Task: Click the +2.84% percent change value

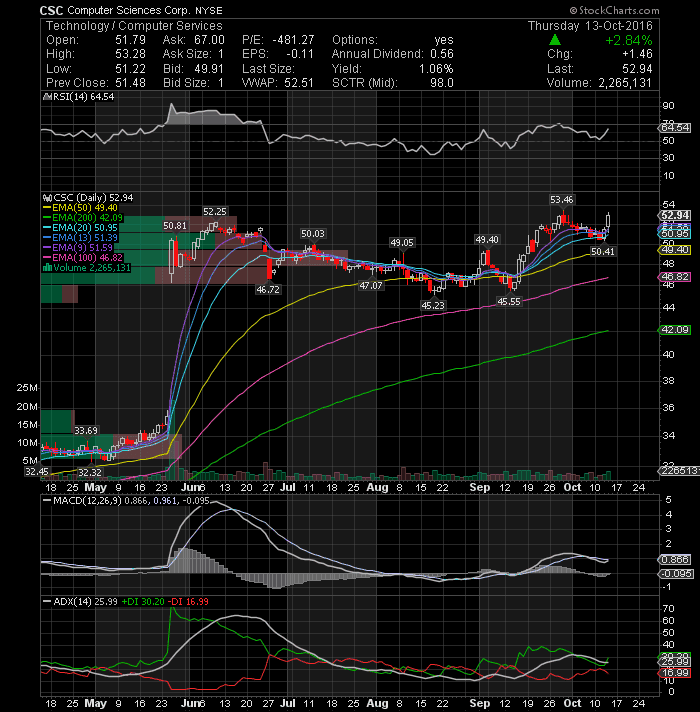Action: pyautogui.click(x=629, y=40)
